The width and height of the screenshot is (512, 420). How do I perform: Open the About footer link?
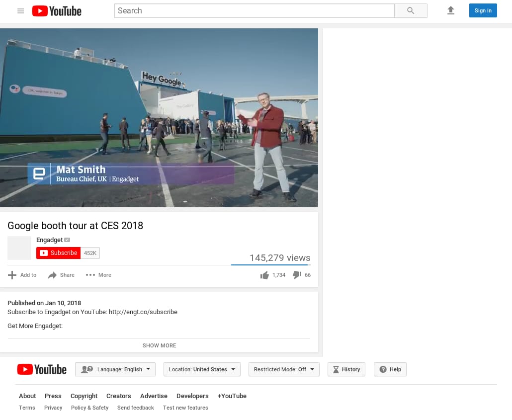[x=27, y=396]
